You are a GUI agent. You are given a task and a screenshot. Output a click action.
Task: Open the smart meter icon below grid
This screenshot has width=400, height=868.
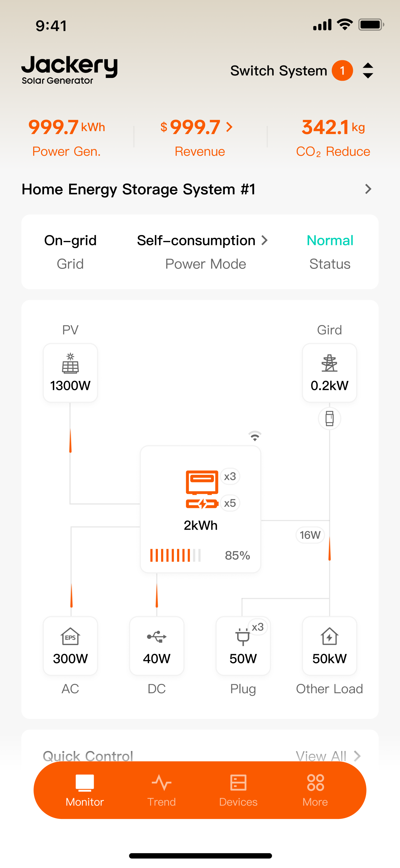[329, 418]
